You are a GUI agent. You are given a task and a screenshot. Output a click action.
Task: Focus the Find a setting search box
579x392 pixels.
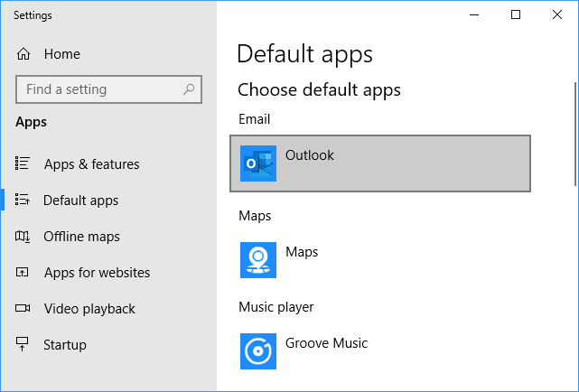(109, 89)
